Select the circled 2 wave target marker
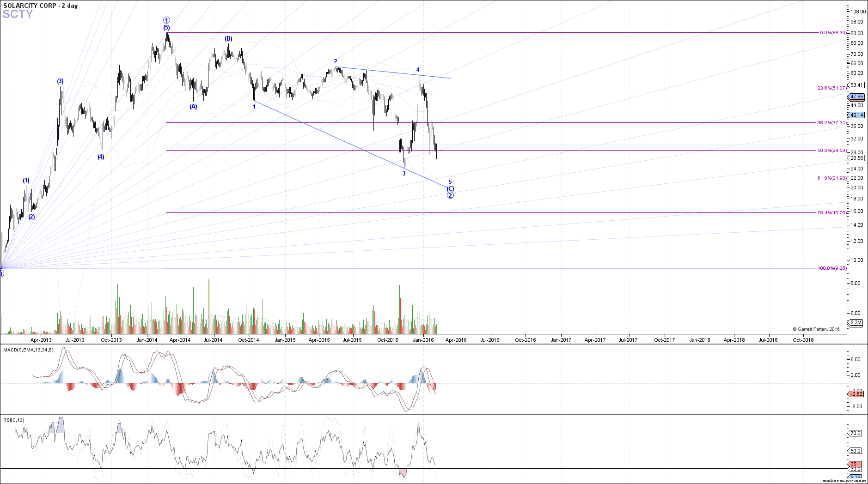 (x=450, y=195)
